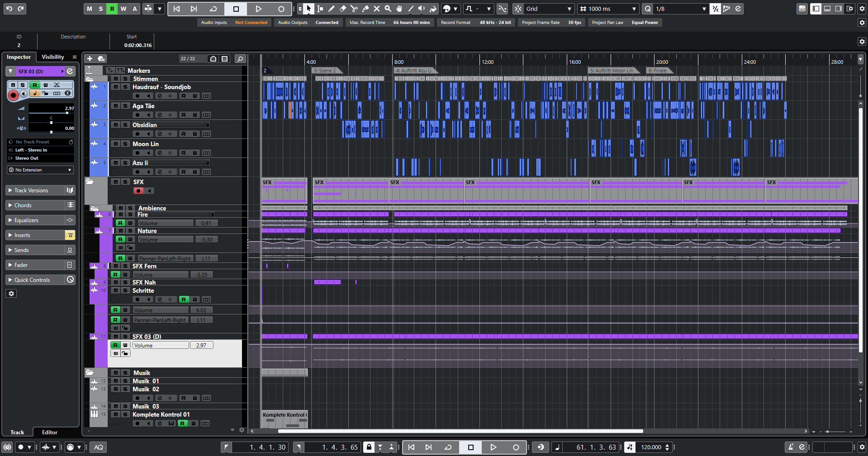Image resolution: width=868 pixels, height=456 pixels.
Task: Click the Find Tracks magnifier icon
Action: [x=241, y=58]
